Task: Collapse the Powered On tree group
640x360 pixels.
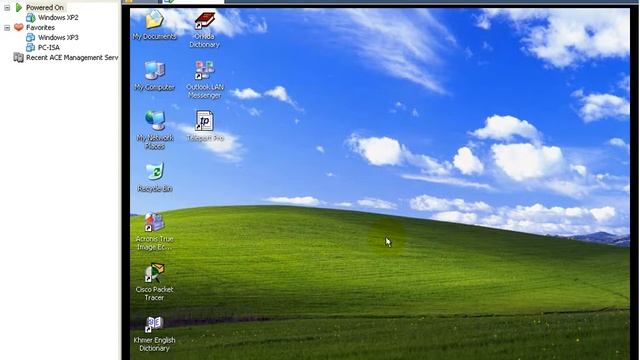Action: [x=7, y=7]
